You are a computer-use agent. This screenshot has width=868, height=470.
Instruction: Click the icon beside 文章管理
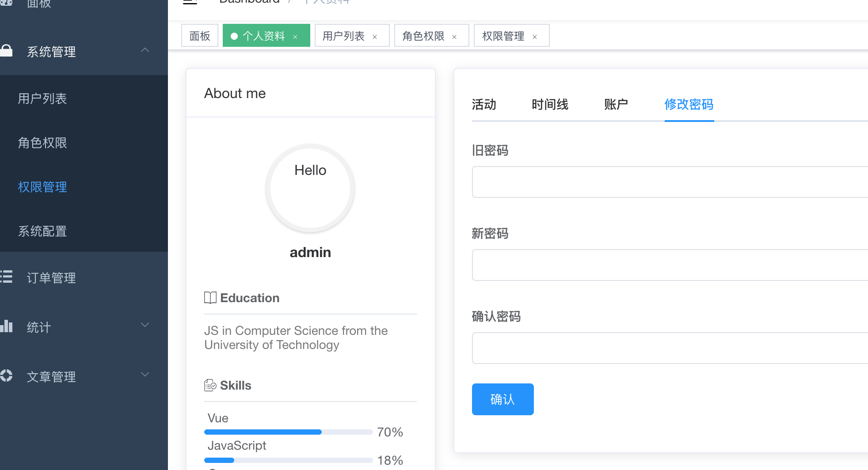tap(6, 375)
